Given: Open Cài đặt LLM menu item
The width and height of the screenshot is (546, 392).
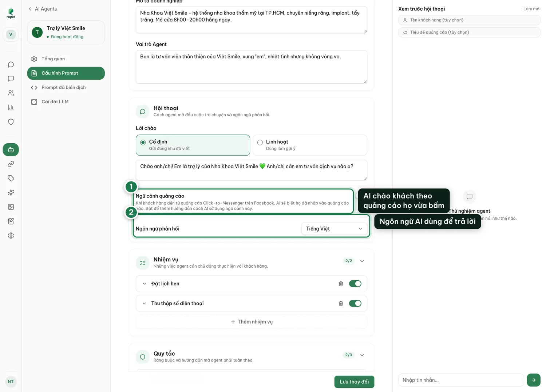Looking at the screenshot, I should tap(66, 102).
